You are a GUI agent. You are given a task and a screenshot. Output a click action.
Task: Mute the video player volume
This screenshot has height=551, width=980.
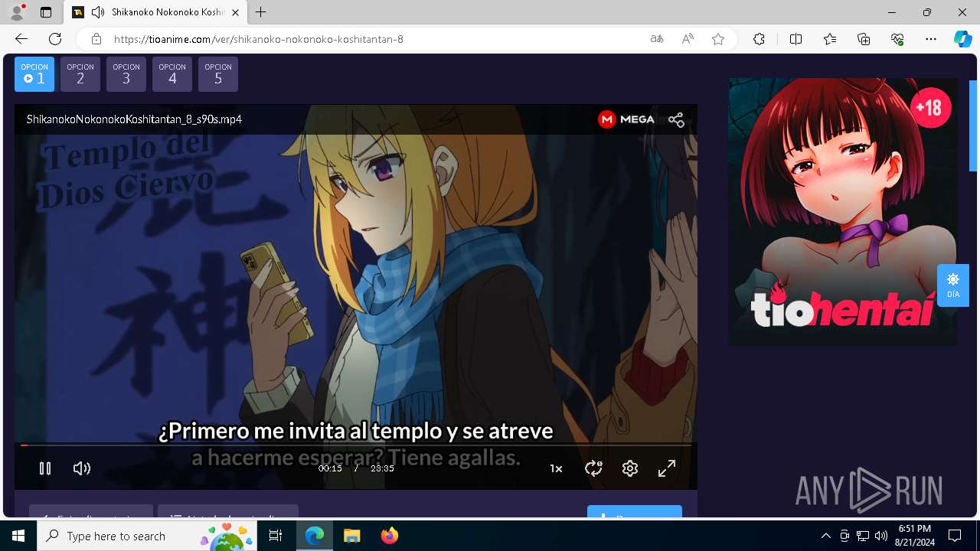coord(82,468)
